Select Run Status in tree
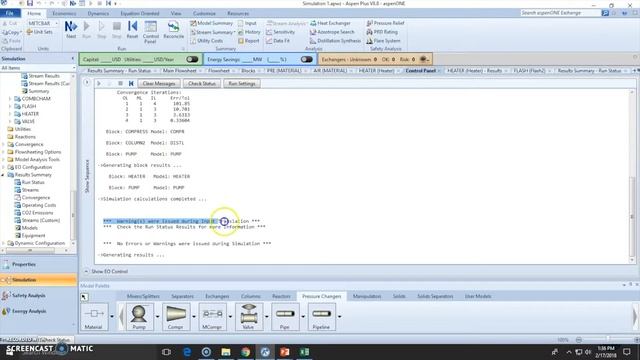This screenshot has height=360, width=640. pyautogui.click(x=33, y=182)
